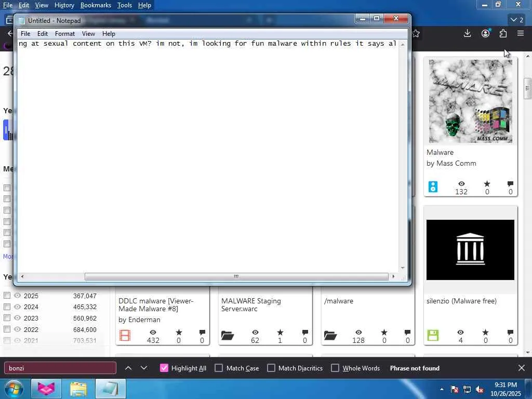The width and height of the screenshot is (532, 399).
Task: Click folder icon on MALWARE Staging Server.warc card
Action: (228, 336)
